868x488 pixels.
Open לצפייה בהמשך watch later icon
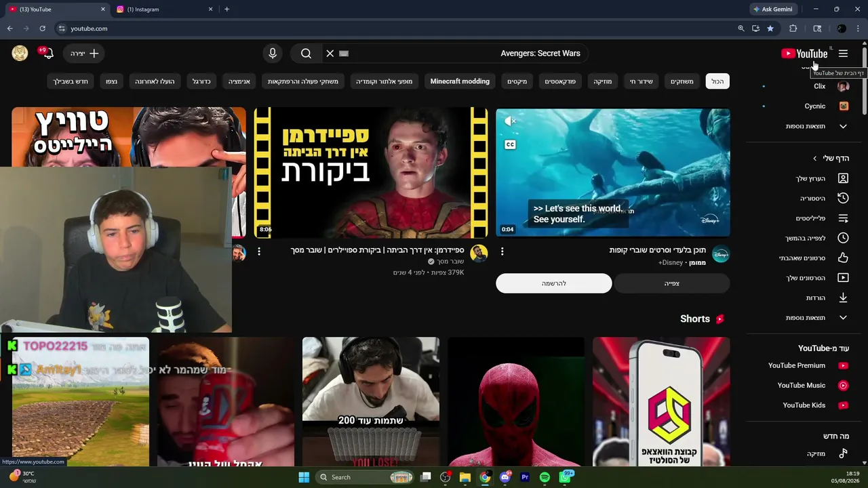(x=843, y=238)
